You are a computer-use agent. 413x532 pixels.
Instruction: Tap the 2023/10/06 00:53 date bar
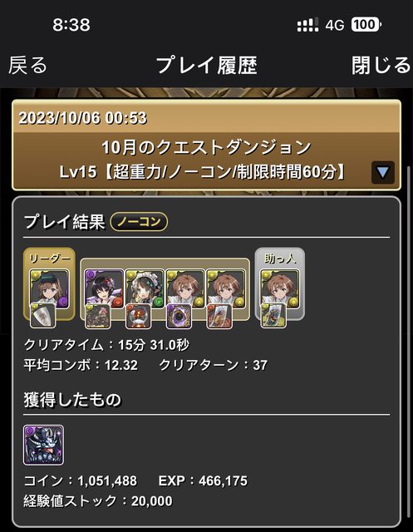[206, 117]
